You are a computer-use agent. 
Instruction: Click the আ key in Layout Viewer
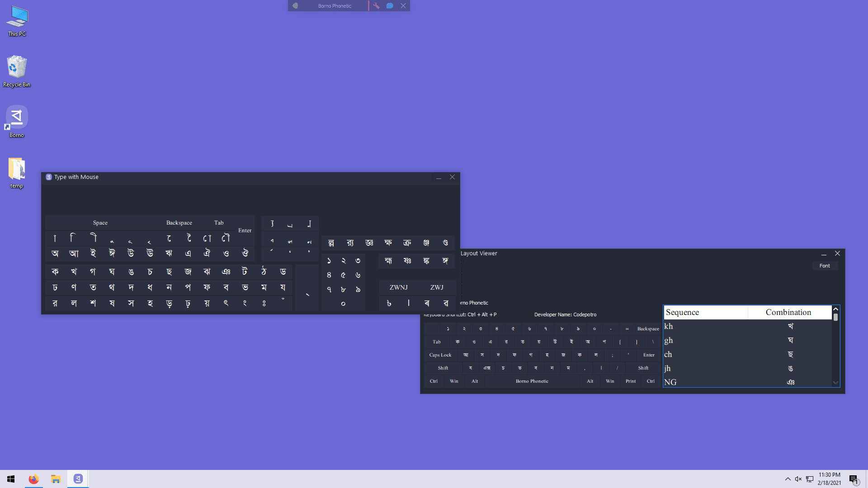coord(466,355)
